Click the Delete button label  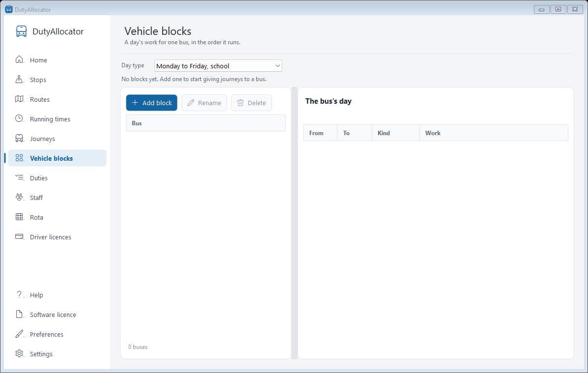point(257,103)
